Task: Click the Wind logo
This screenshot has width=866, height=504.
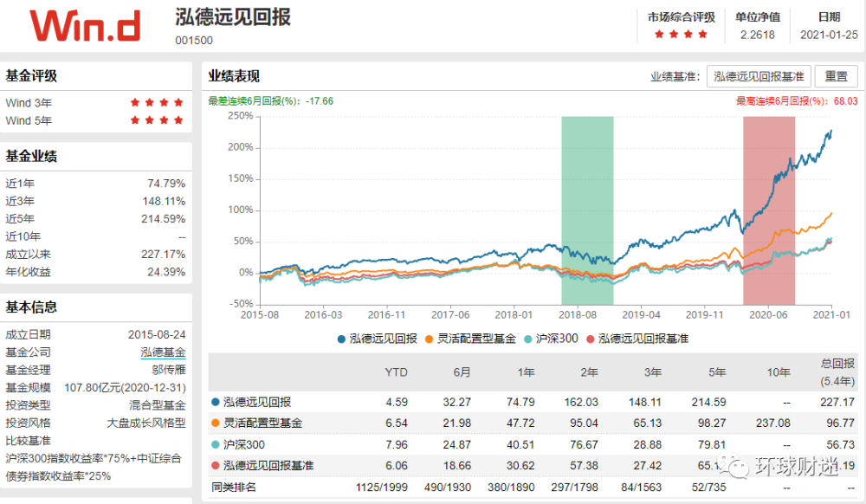Action: [x=85, y=25]
